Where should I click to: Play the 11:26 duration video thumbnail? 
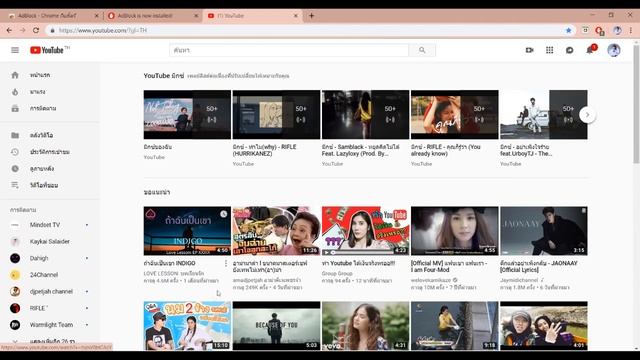[x=276, y=231]
